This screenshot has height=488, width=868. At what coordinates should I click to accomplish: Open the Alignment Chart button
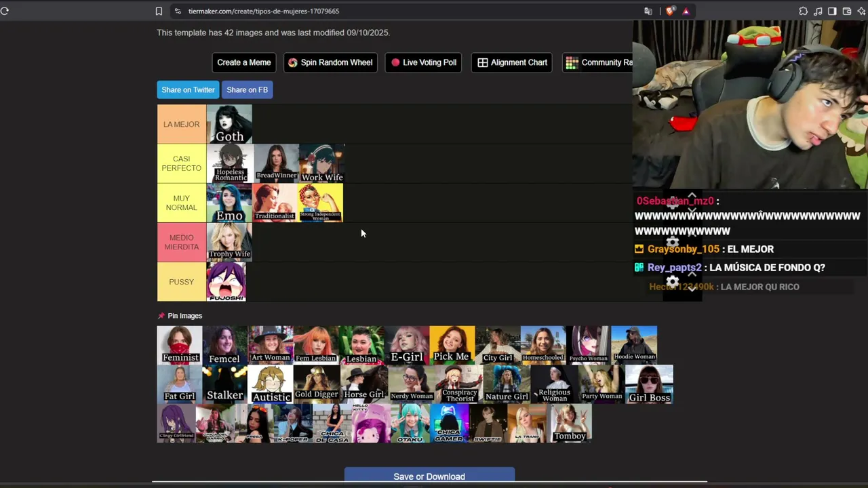[x=513, y=62]
